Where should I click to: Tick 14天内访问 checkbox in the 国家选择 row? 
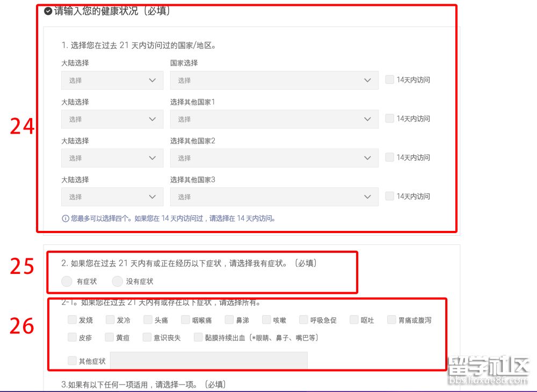[389, 79]
